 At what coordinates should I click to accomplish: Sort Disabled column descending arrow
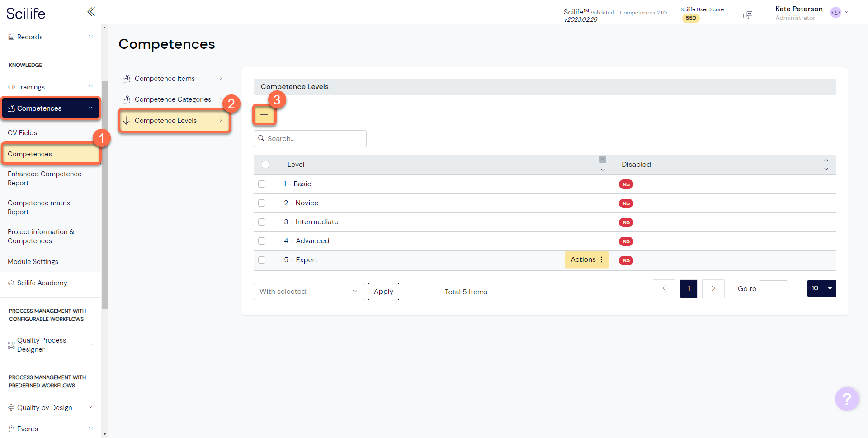826,169
